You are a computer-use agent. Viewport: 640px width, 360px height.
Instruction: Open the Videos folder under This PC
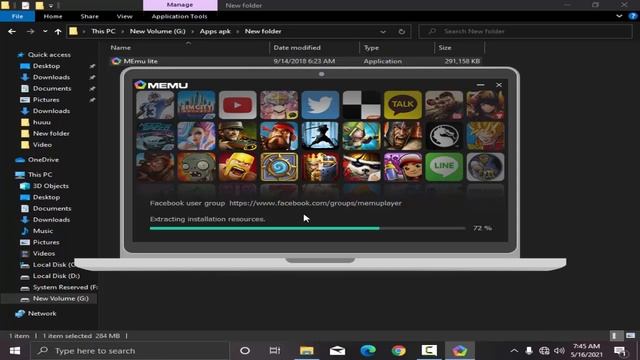tap(44, 253)
